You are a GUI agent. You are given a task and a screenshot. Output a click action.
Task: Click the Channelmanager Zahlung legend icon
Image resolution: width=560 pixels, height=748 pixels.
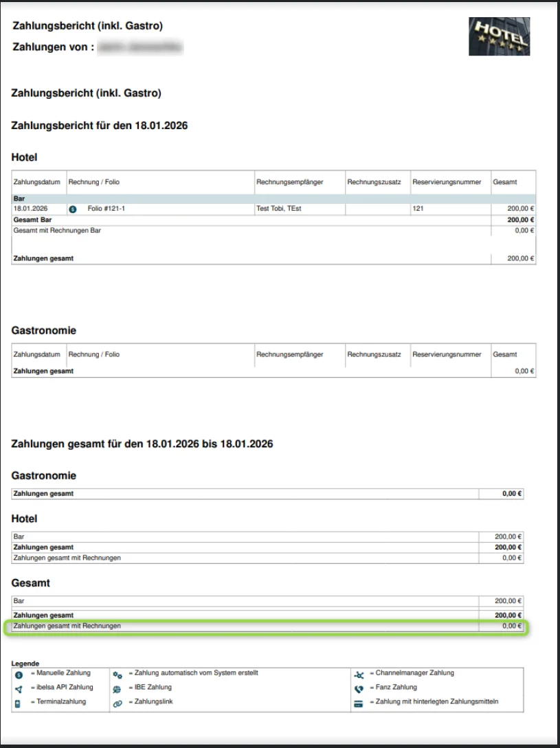pos(359,675)
